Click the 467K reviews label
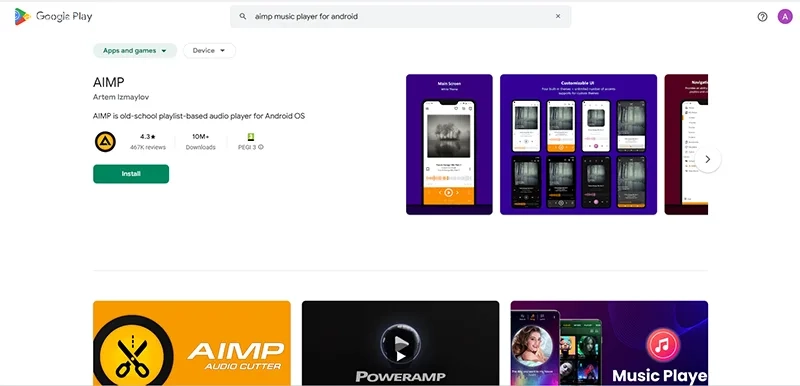Screen dimensions: 800x386 tap(148, 147)
